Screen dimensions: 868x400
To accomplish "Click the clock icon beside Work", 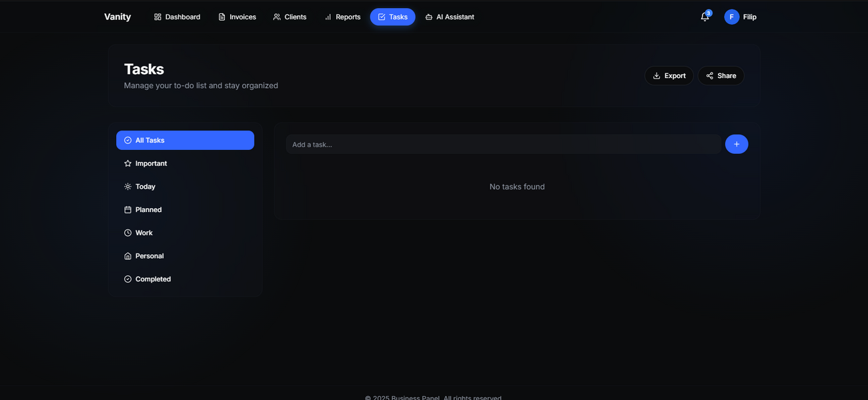I will pyautogui.click(x=127, y=233).
